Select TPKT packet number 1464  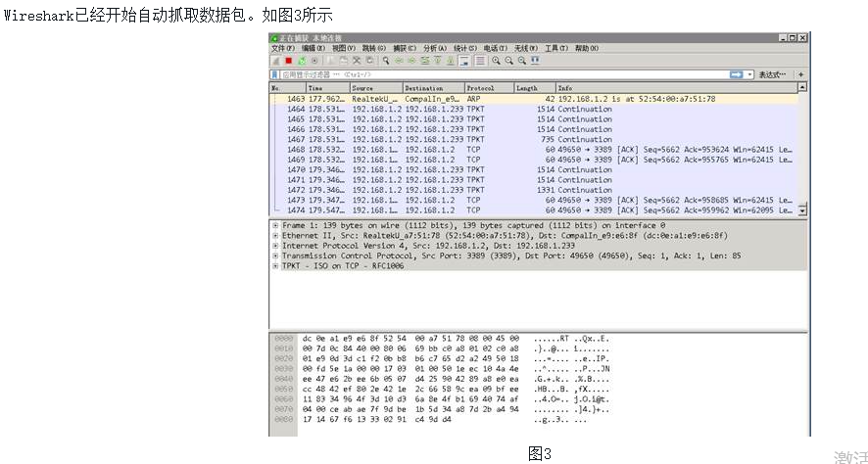click(534, 109)
